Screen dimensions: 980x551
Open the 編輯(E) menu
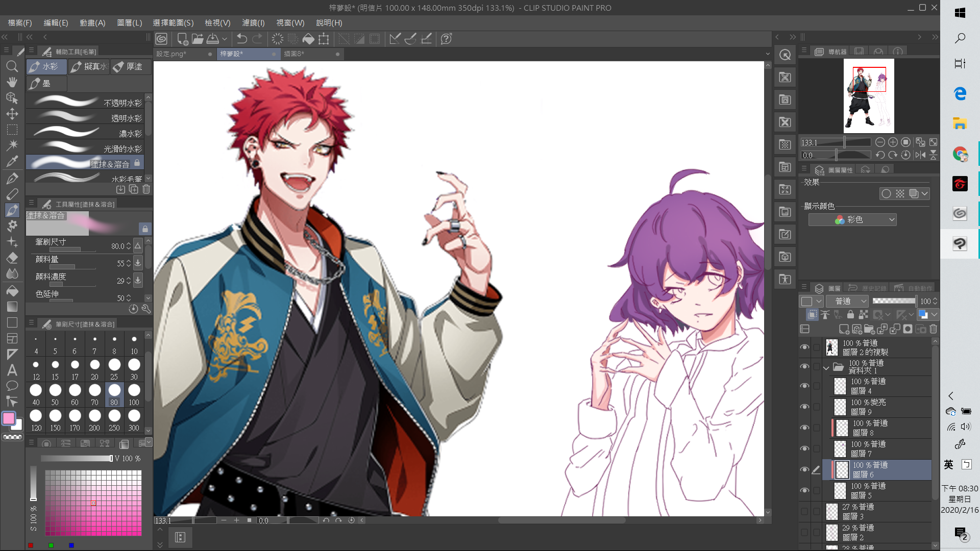pos(56,23)
